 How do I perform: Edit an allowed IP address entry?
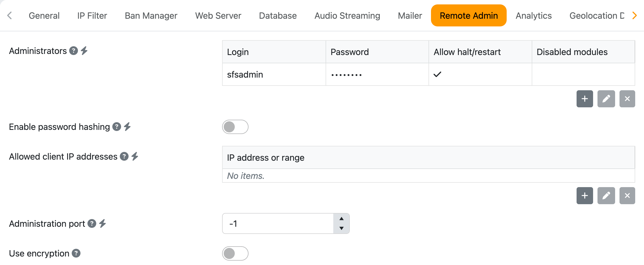(x=606, y=196)
